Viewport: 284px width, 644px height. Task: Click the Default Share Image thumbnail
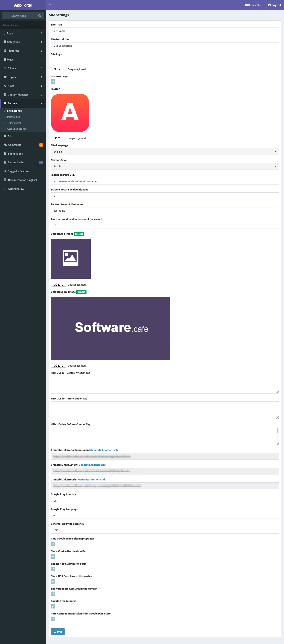pos(110,328)
